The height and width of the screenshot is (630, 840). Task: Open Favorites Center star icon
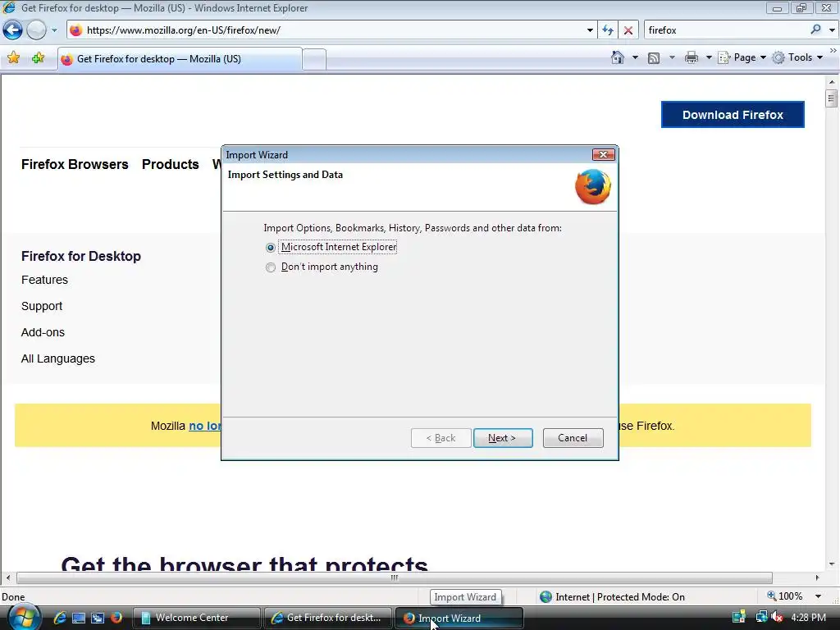14,58
